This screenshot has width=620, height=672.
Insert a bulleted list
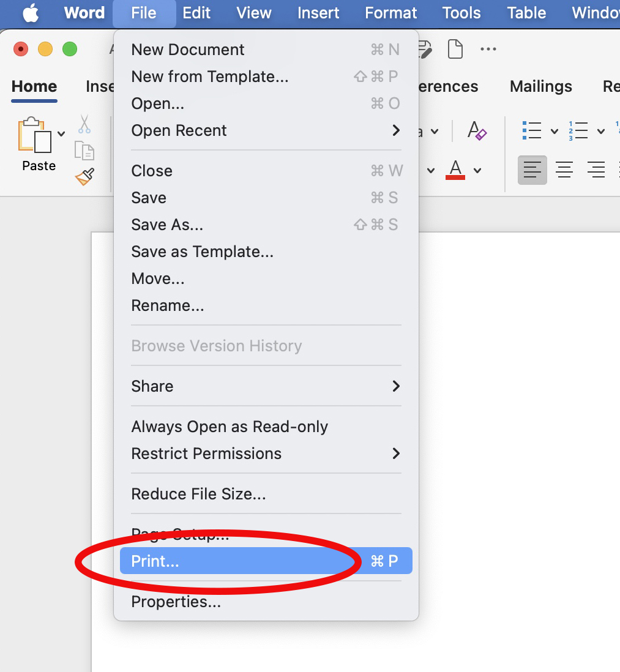(532, 130)
